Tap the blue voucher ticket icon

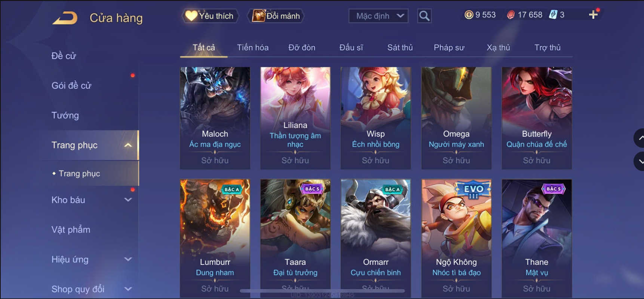pos(553,15)
